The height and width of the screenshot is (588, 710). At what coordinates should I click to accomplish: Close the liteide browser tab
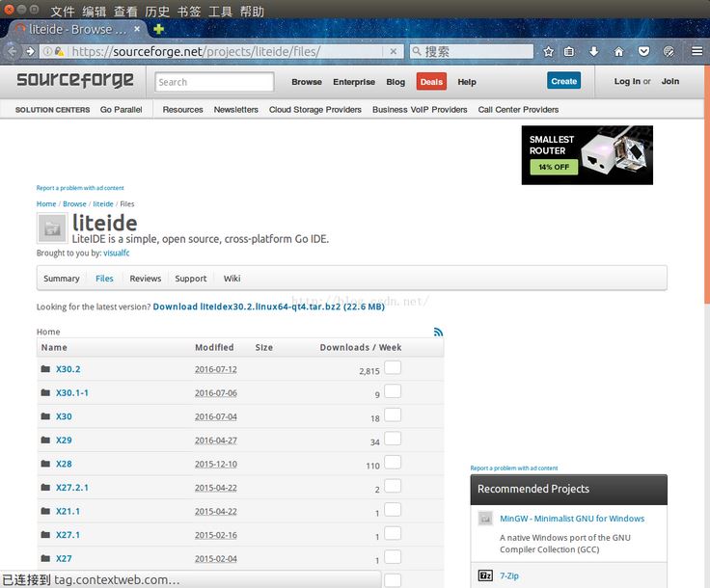(137, 29)
